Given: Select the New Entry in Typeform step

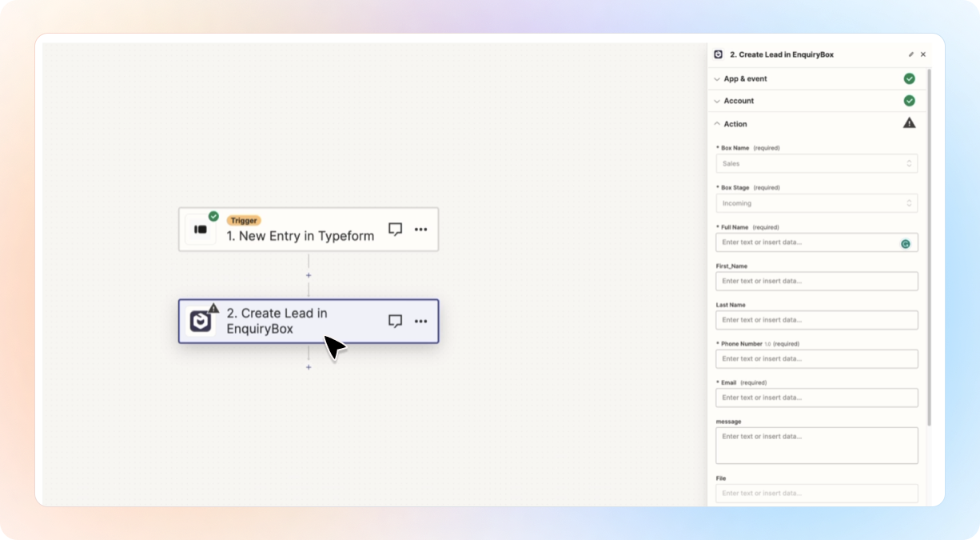Looking at the screenshot, I should pos(309,230).
